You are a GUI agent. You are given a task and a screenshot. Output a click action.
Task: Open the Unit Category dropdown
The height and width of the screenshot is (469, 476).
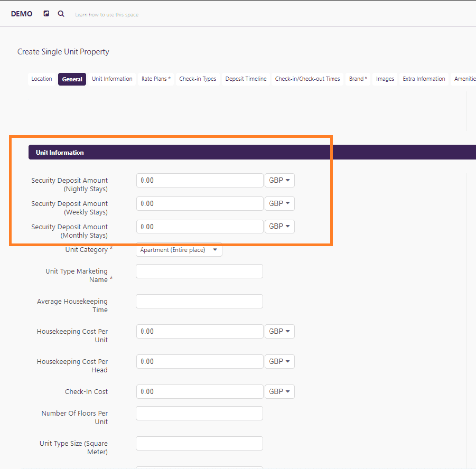click(179, 250)
